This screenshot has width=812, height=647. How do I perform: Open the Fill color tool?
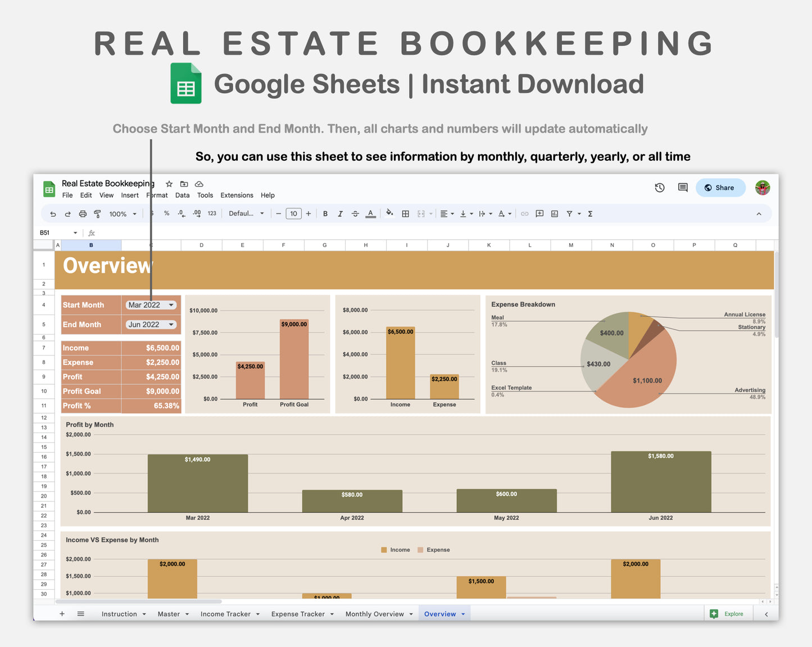[390, 213]
